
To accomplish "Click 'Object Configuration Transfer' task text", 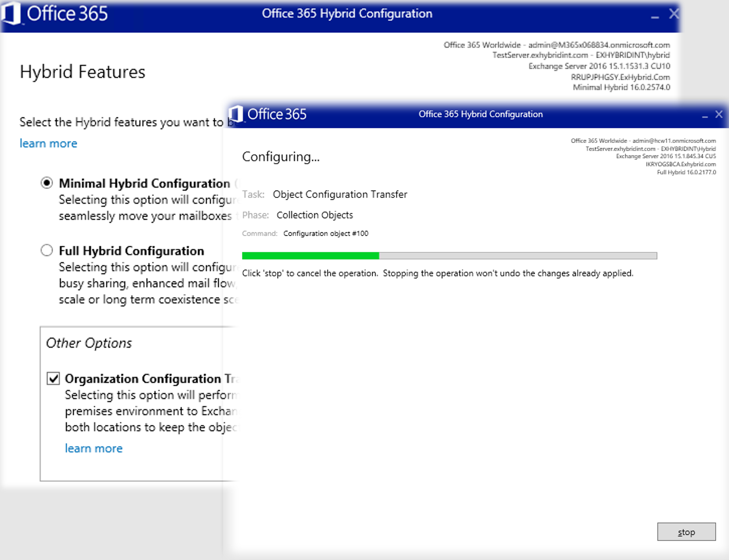I will point(340,194).
